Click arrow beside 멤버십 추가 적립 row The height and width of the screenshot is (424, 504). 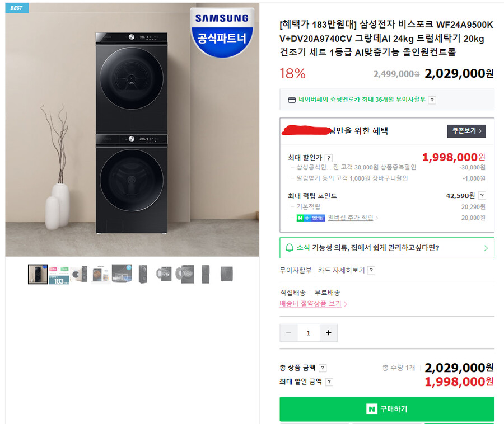click(377, 217)
